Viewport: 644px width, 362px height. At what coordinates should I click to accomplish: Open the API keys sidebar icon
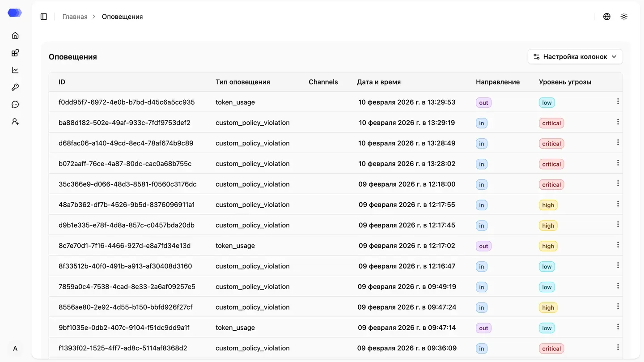coord(15,87)
